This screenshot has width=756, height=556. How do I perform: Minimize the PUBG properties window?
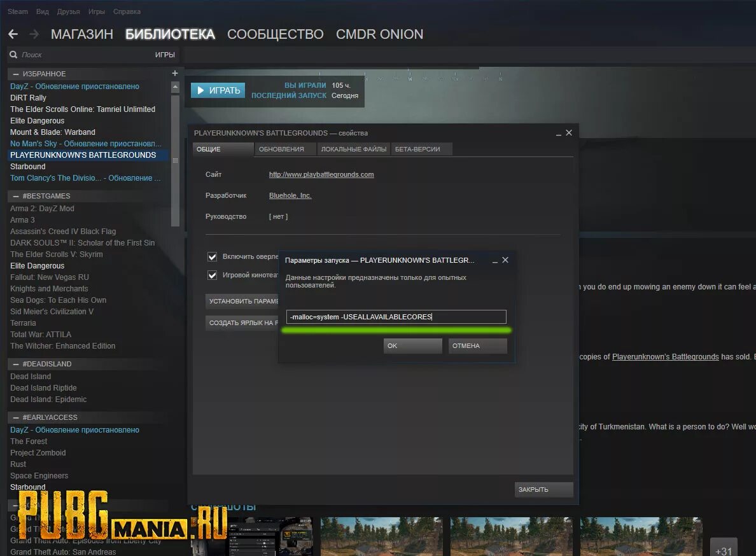tap(558, 134)
